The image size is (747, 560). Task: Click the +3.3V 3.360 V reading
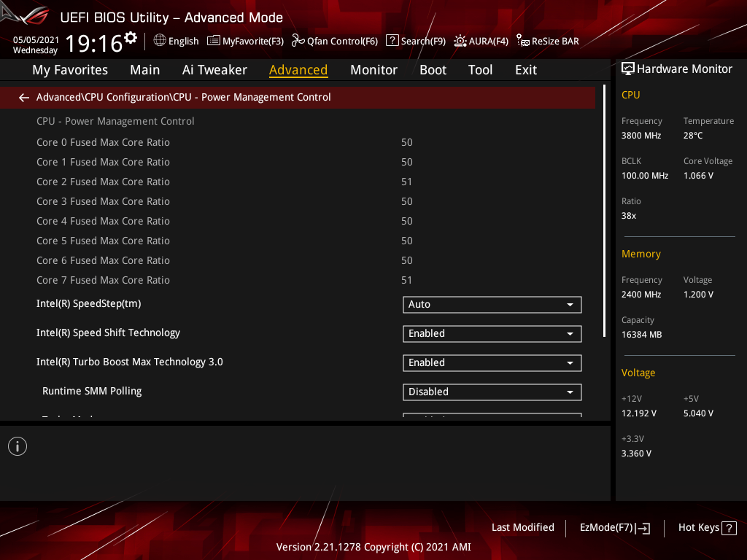[636, 454]
